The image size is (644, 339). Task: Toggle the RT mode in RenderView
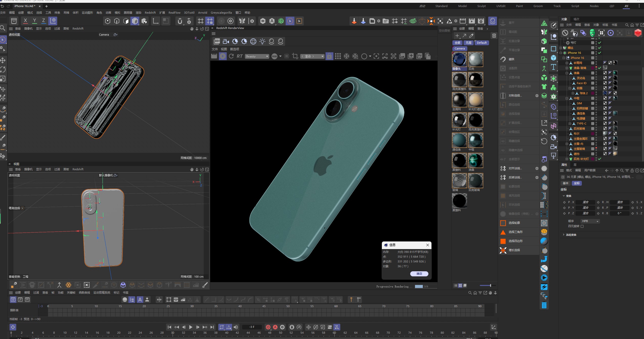(240, 56)
